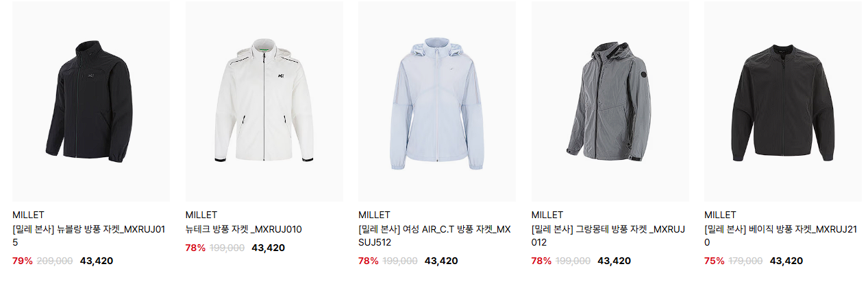868x284 pixels.
Task: Click the crossed-out 209,000 original price
Action: [54, 261]
